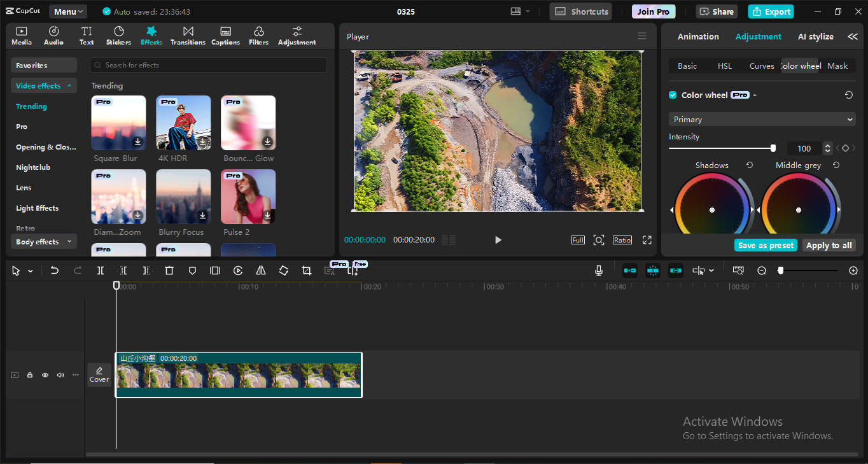Expand the Body effects category

[43, 242]
